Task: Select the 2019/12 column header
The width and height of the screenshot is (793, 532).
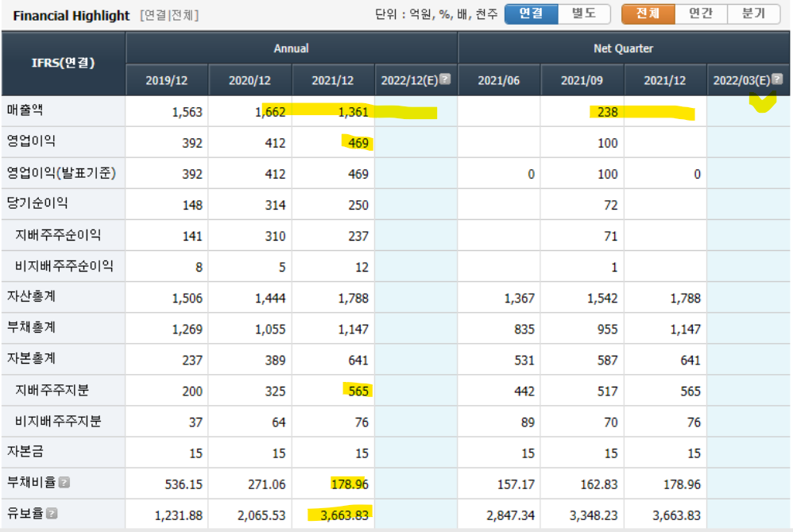Action: pos(166,80)
